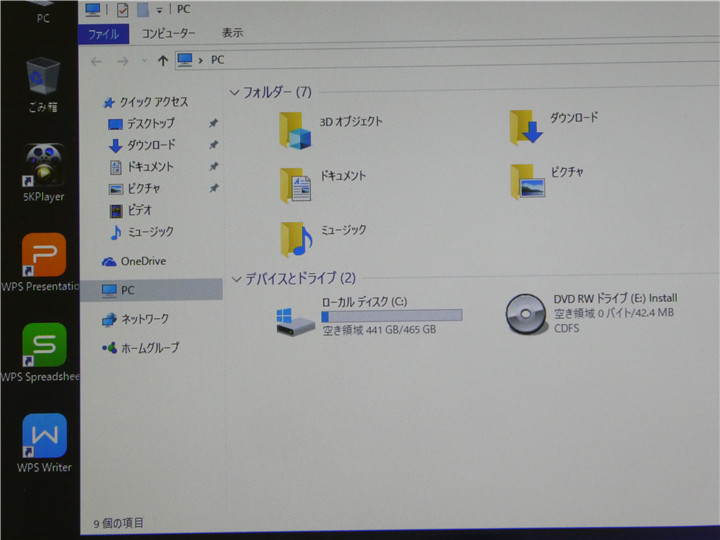Select デスクトップ in the sidebar
Screen dimensions: 720x540
142,123
